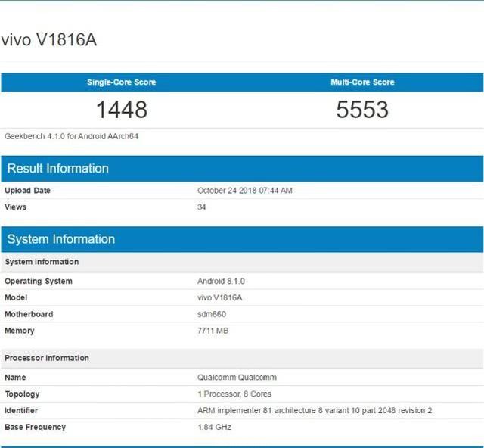The width and height of the screenshot is (484, 448).
Task: Click the 'Views' row label
Action: tap(15, 207)
